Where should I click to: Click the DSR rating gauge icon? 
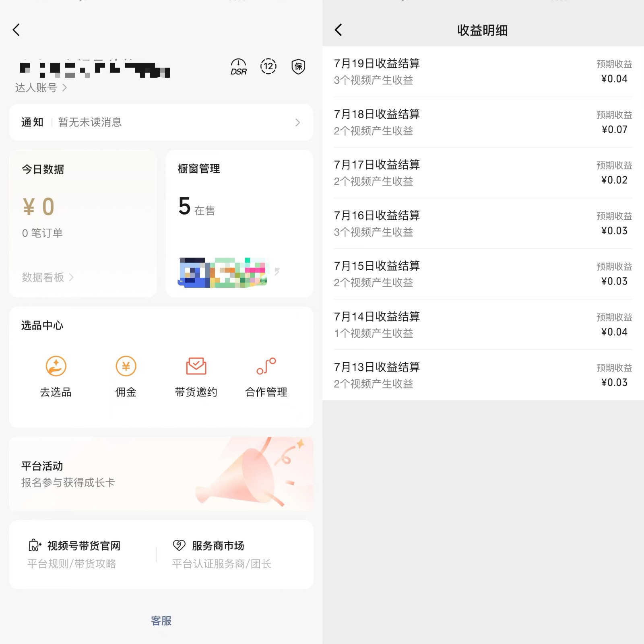238,67
